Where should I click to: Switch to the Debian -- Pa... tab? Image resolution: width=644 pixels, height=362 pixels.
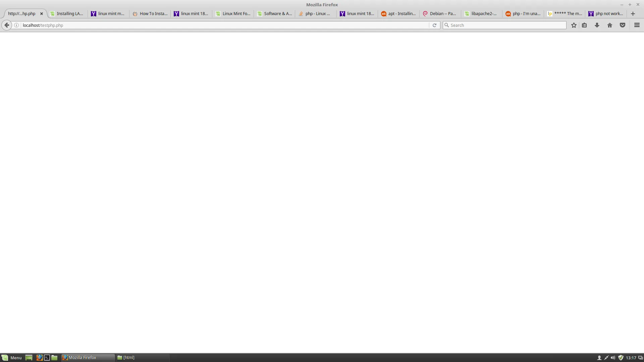point(440,14)
